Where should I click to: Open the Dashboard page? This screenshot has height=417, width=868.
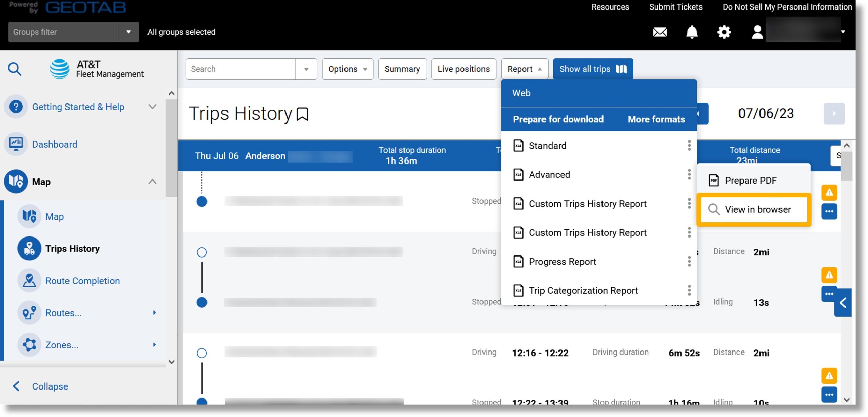[x=55, y=144]
